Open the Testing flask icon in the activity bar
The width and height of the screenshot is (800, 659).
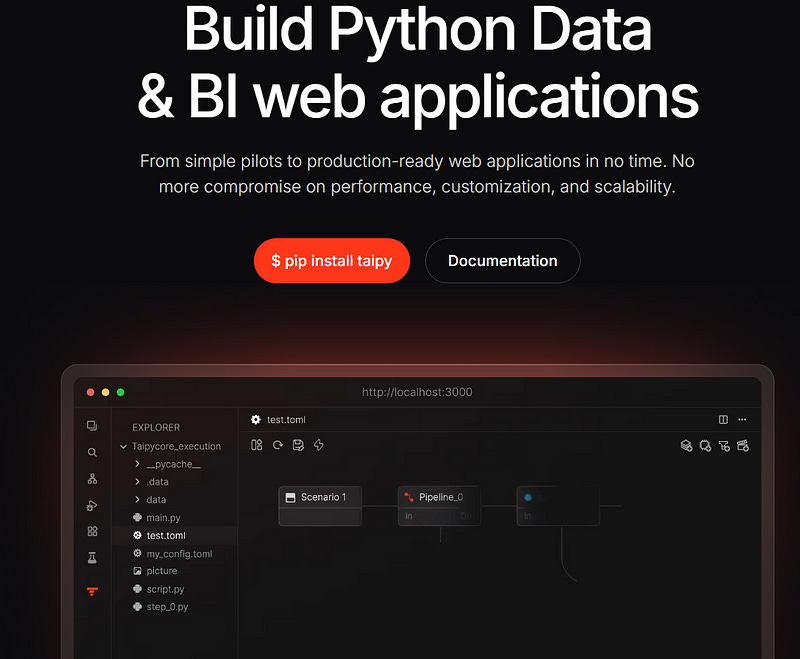(x=92, y=558)
